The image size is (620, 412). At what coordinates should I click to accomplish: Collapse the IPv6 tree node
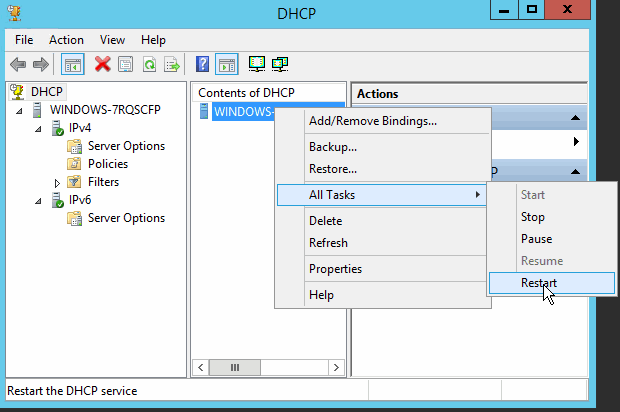39,200
